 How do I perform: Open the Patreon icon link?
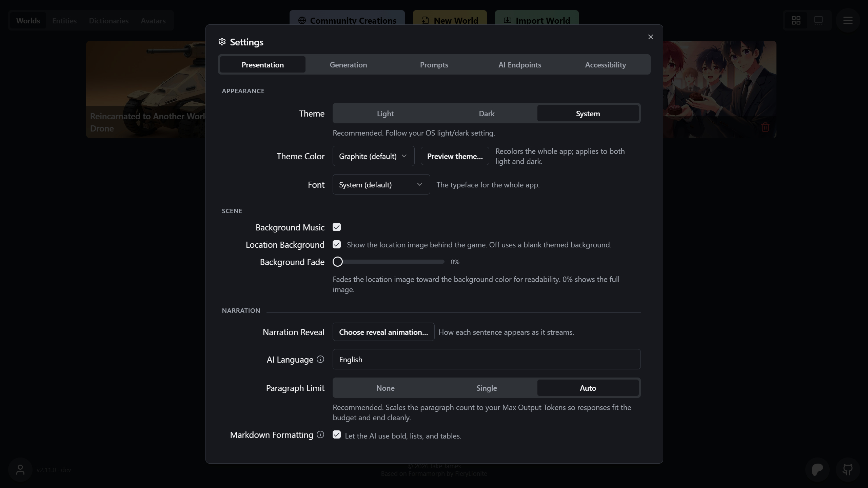[x=817, y=470]
